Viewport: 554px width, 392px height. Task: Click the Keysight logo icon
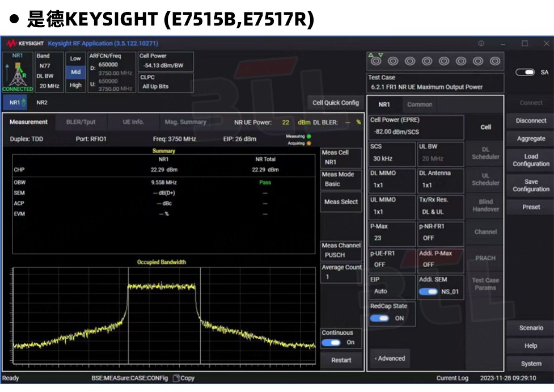12,43
